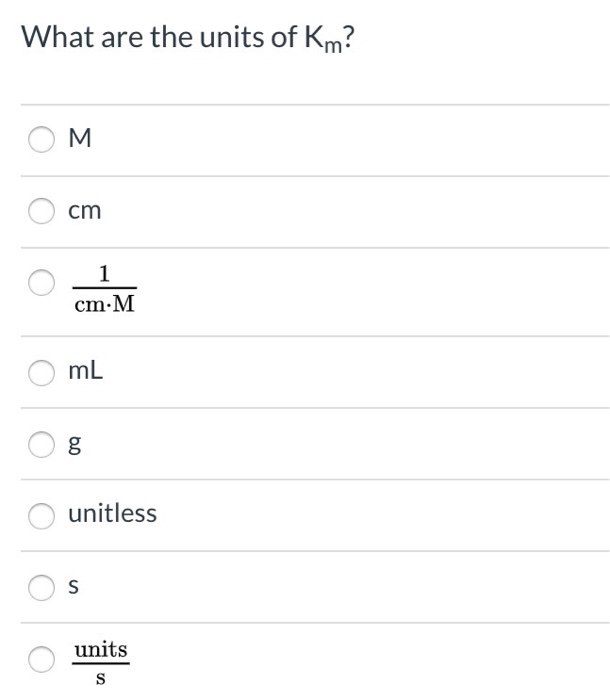The width and height of the screenshot is (610, 700).
Task: Click the question text about units
Action: click(x=188, y=38)
